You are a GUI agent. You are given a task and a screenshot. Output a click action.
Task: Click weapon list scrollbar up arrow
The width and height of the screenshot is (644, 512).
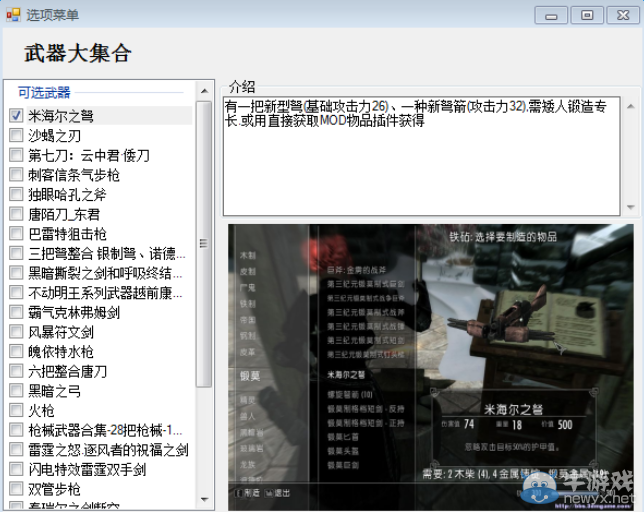click(x=204, y=91)
